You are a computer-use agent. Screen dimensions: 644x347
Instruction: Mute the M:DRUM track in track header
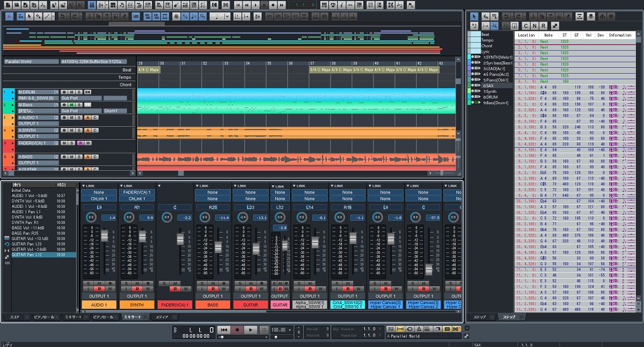coord(71,92)
